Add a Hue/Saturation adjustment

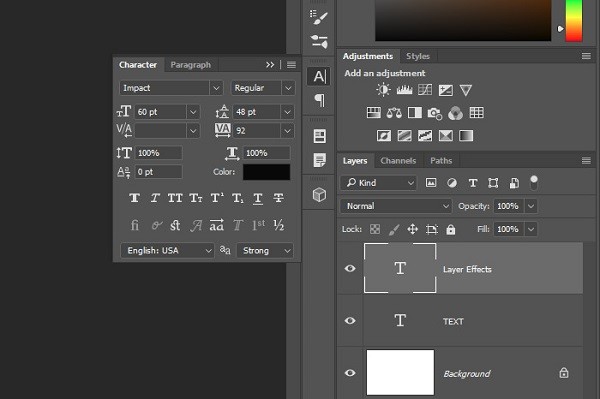(x=373, y=113)
